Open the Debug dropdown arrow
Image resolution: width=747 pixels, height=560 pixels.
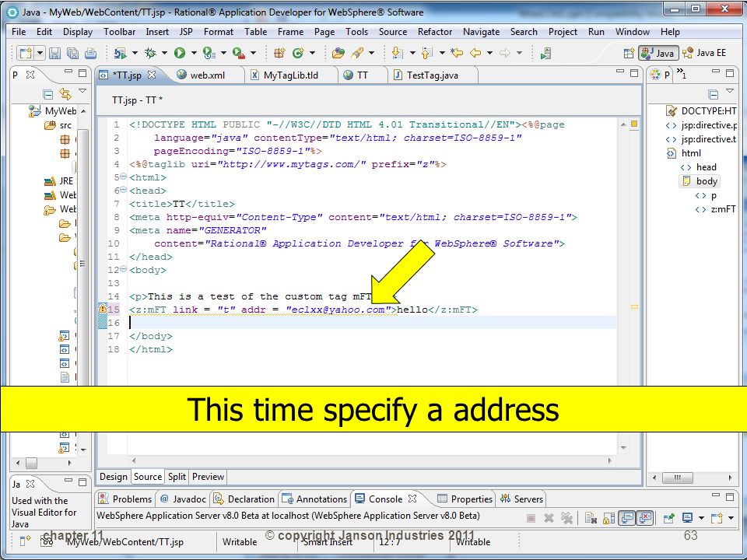[164, 53]
